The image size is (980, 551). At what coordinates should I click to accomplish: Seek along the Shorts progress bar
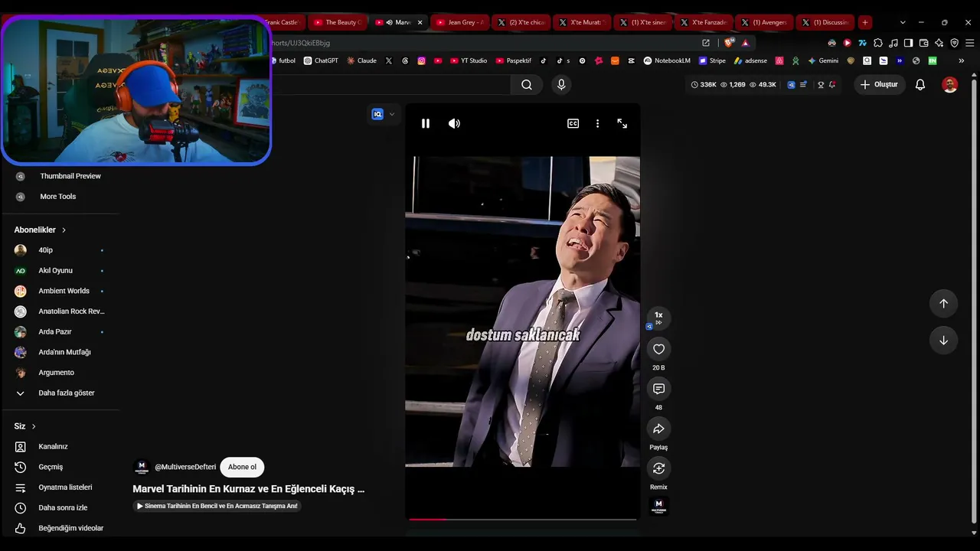tap(522, 519)
